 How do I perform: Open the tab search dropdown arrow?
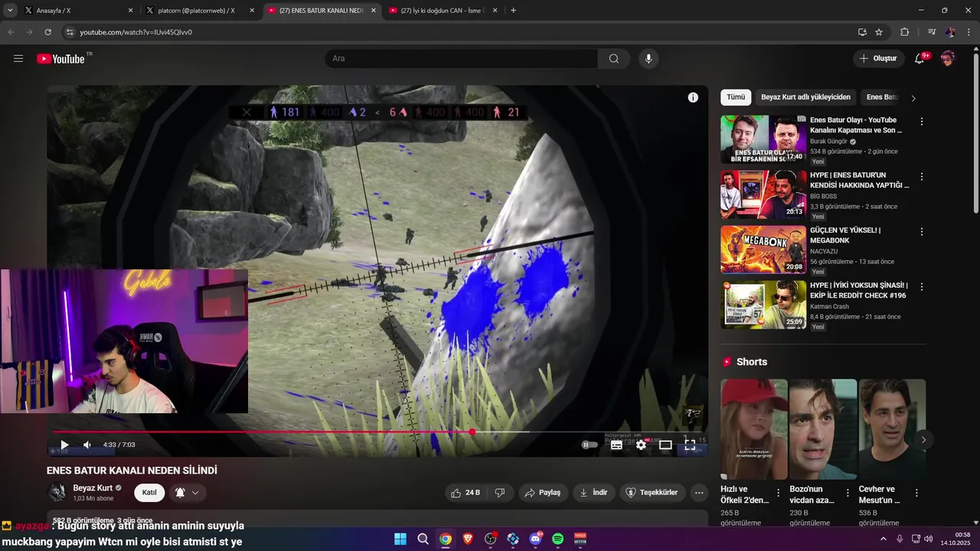click(x=10, y=11)
